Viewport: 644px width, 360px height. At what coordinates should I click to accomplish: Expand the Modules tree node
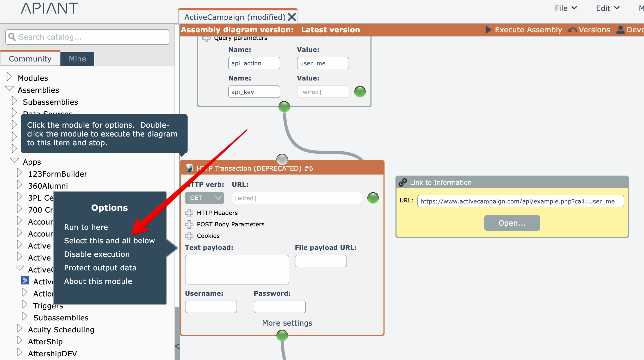[x=9, y=77]
